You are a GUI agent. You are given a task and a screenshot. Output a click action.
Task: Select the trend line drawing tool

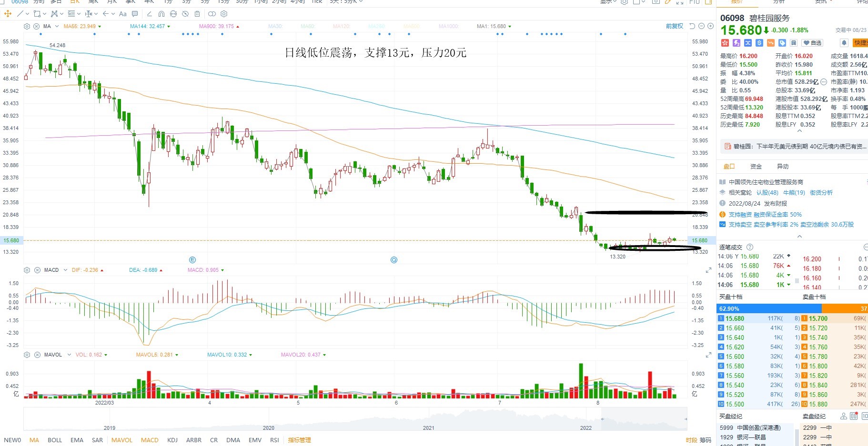click(20, 14)
